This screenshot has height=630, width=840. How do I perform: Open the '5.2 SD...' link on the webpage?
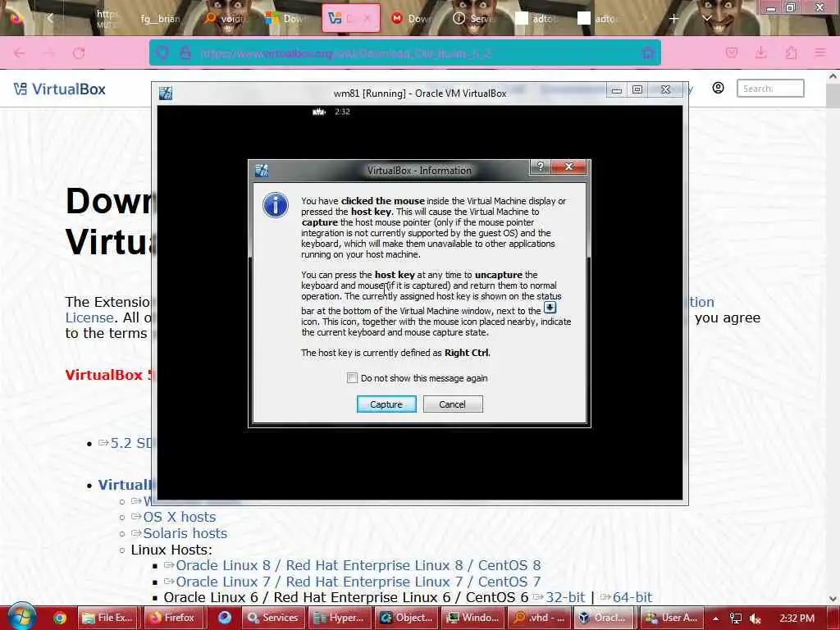[x=130, y=444]
